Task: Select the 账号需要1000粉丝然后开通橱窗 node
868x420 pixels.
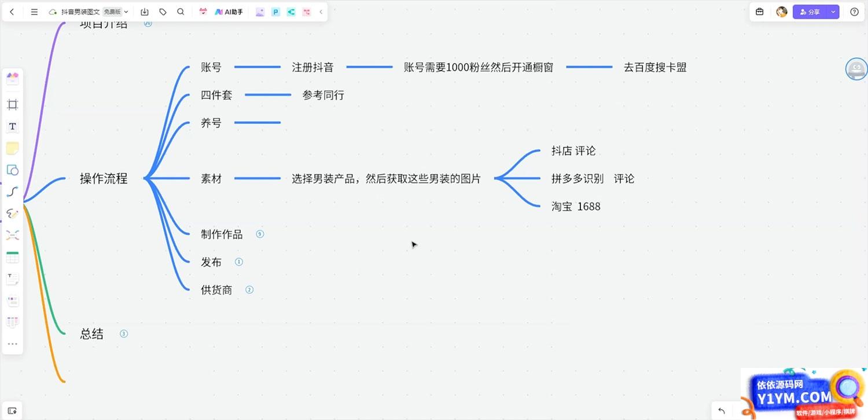Action: (479, 67)
